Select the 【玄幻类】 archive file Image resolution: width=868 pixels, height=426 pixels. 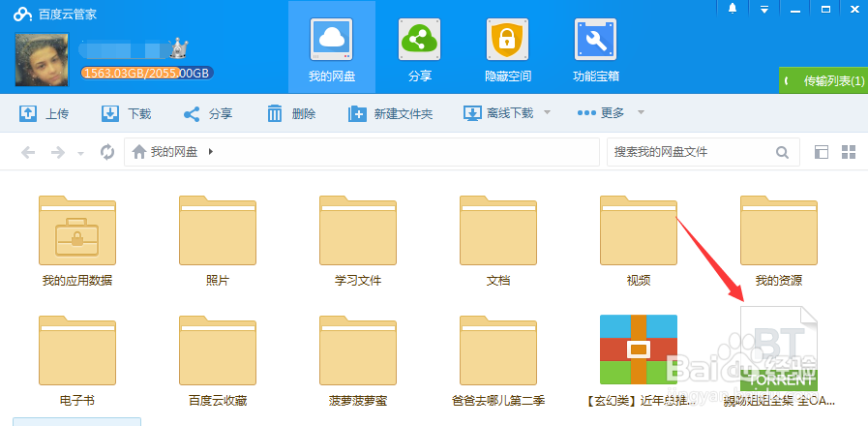click(639, 361)
